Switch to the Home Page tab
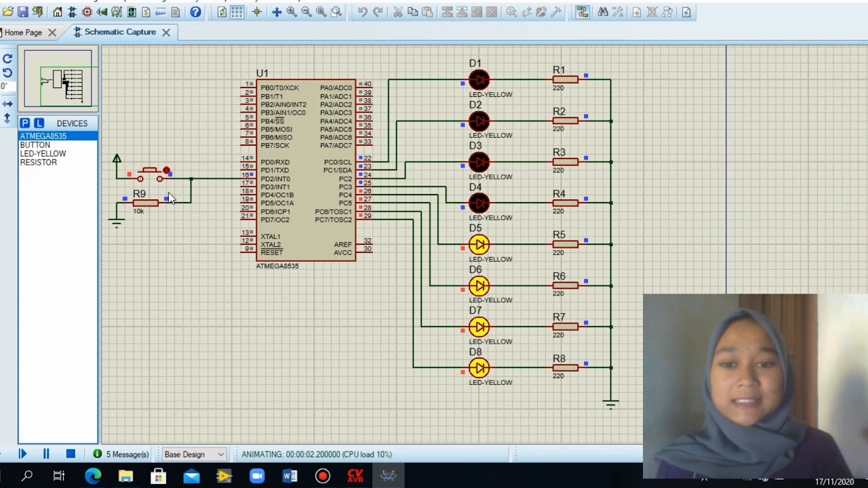This screenshot has width=868, height=488. [23, 32]
